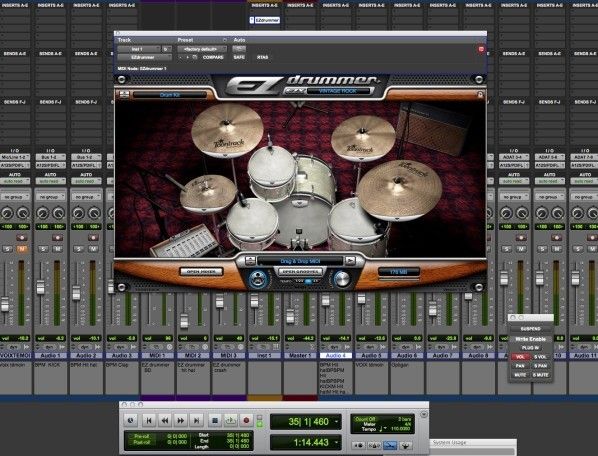Record-enable the VOIXTEMOI track
The image size is (598, 456).
click(x=22, y=238)
